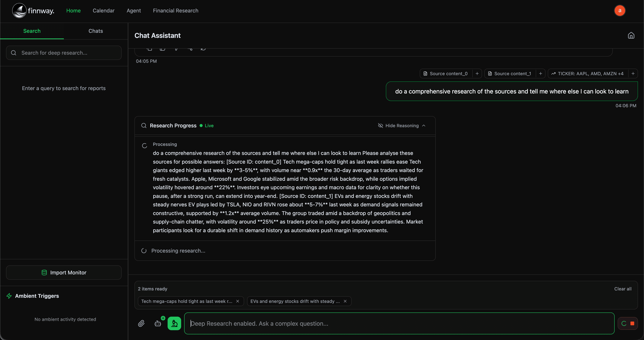Toggle the Deep Research microscope button

(174, 323)
